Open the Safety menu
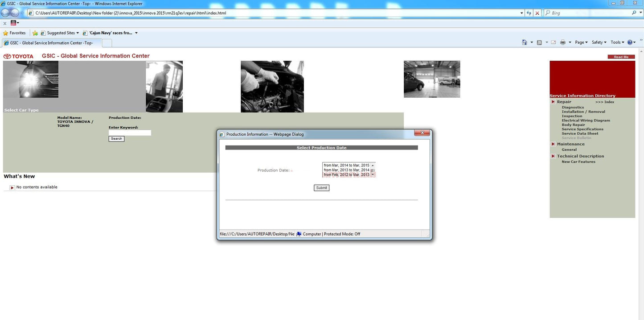The image size is (644, 320). pos(599,42)
